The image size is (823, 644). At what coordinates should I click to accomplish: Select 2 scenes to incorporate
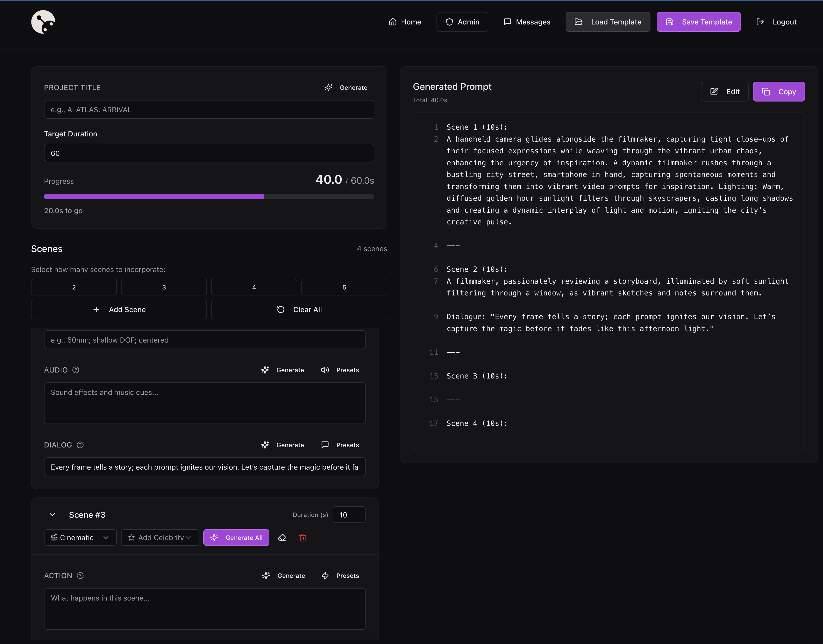coord(73,287)
